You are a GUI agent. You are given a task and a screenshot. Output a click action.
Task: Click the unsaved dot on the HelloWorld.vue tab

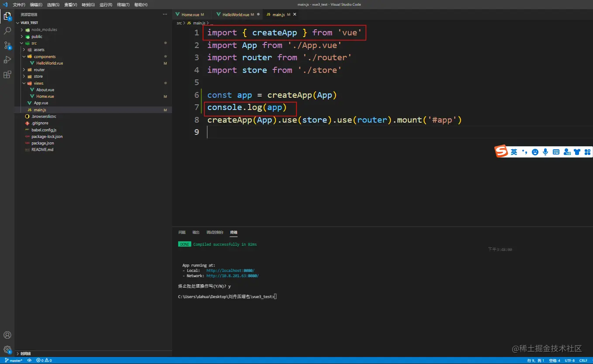[x=258, y=14]
